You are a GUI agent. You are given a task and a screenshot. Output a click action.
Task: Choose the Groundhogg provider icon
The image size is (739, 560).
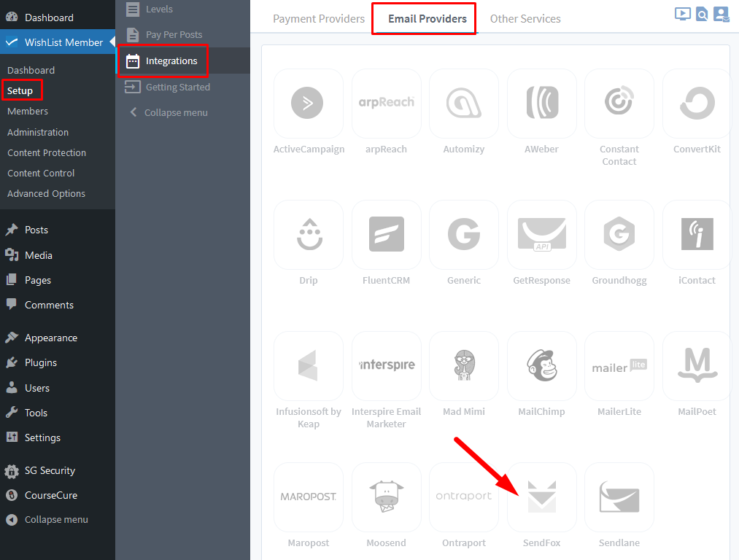[x=619, y=235]
